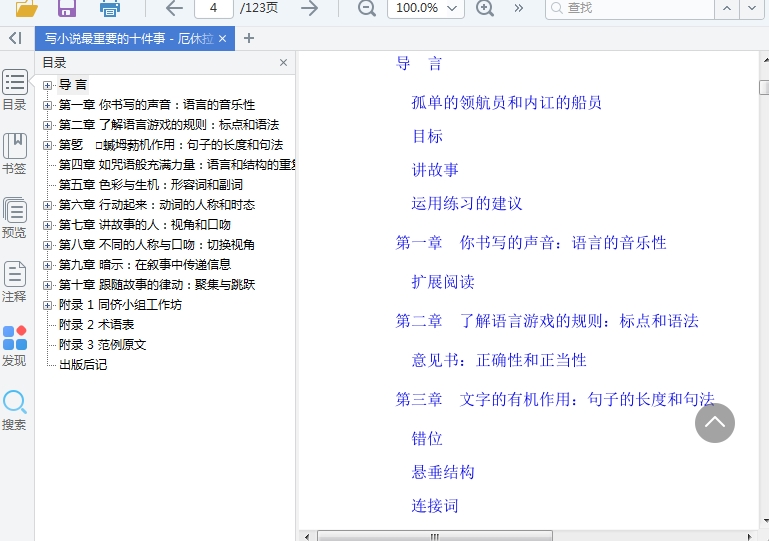Zoom in with the plus magnifier icon
This screenshot has width=769, height=541.
pyautogui.click(x=485, y=8)
